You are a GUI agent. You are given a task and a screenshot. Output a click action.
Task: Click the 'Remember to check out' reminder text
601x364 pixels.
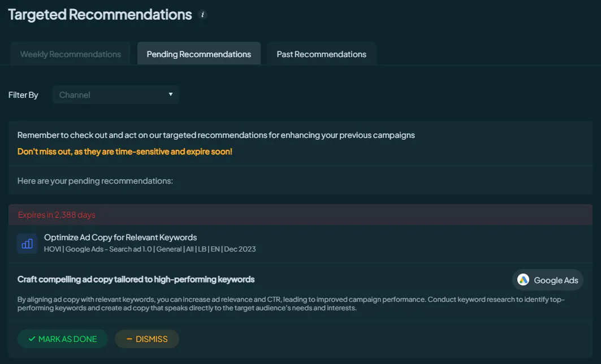216,135
